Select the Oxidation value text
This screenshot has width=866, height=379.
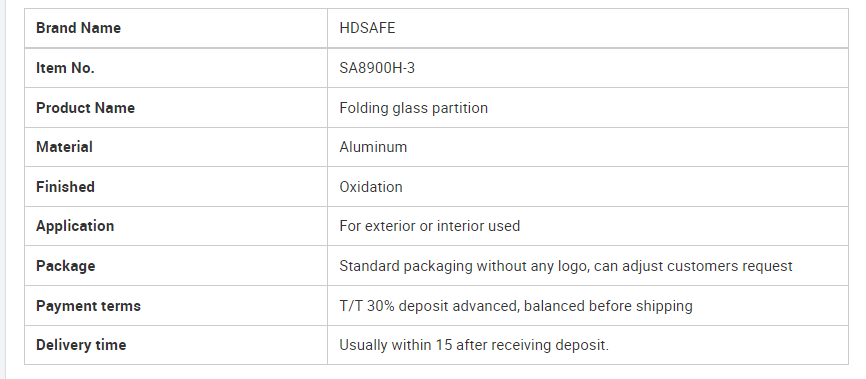(371, 187)
